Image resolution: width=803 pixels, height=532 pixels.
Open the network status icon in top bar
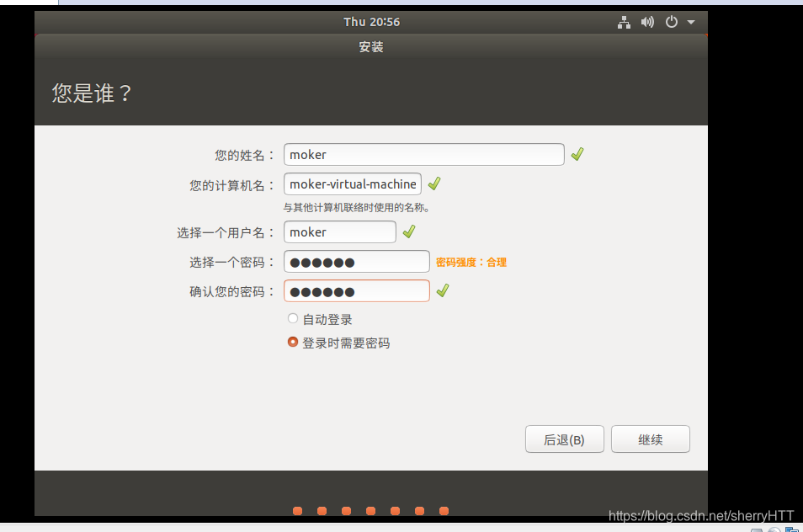tap(624, 22)
